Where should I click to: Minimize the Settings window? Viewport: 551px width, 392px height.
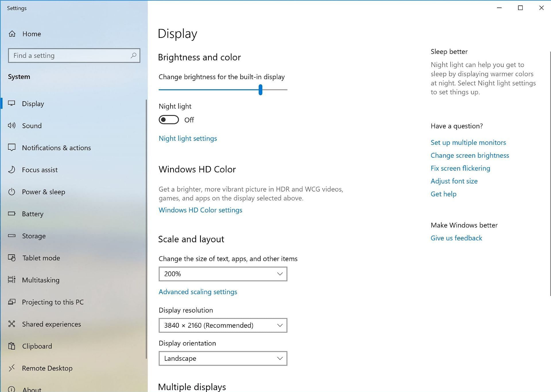499,8
